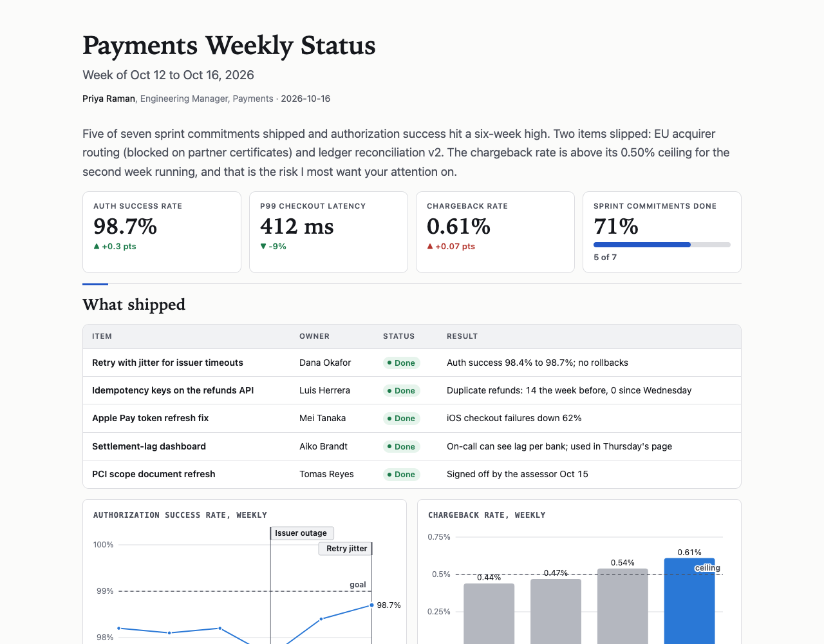Click author name Priya Raman
Screen dimensions: 824x644
pyautogui.click(x=109, y=99)
